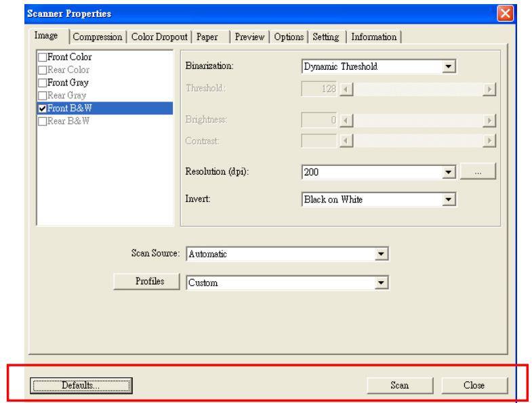The width and height of the screenshot is (532, 403).
Task: Click the Threshold slider left arrow
Action: click(346, 89)
